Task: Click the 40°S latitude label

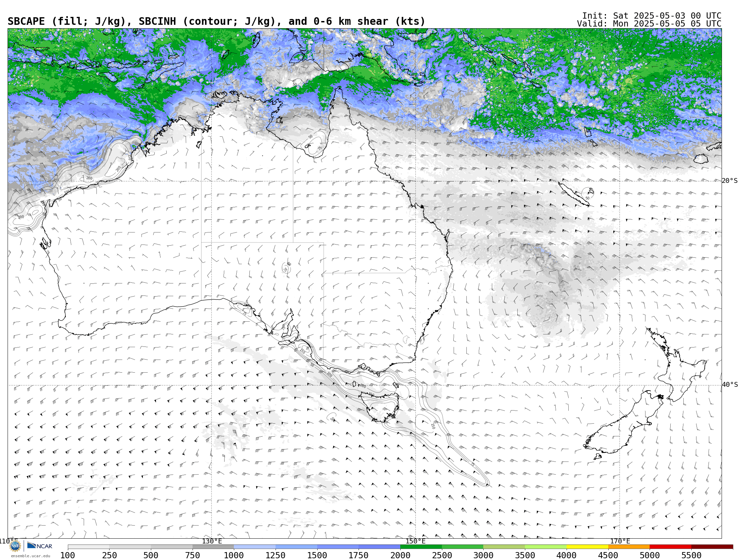Action: (730, 385)
